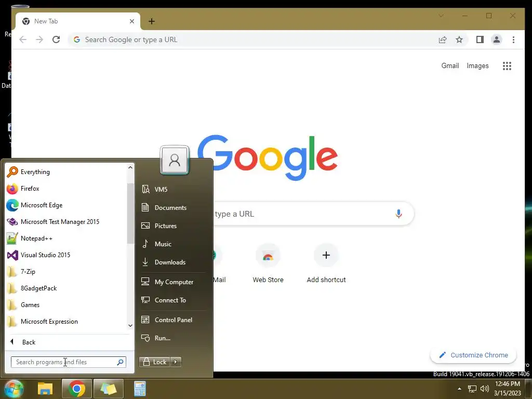This screenshot has height=399, width=532.
Task: Open the Gmail link
Action: pyautogui.click(x=450, y=66)
